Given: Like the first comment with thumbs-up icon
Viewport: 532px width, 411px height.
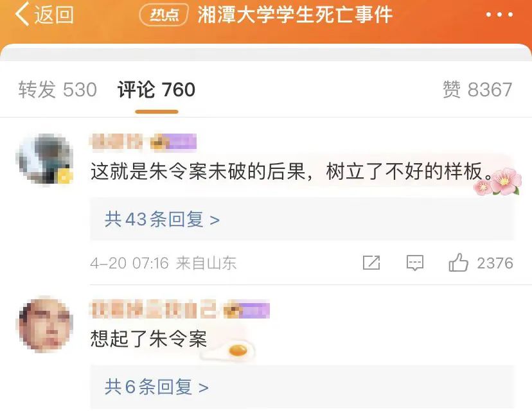Looking at the screenshot, I should click(x=458, y=263).
